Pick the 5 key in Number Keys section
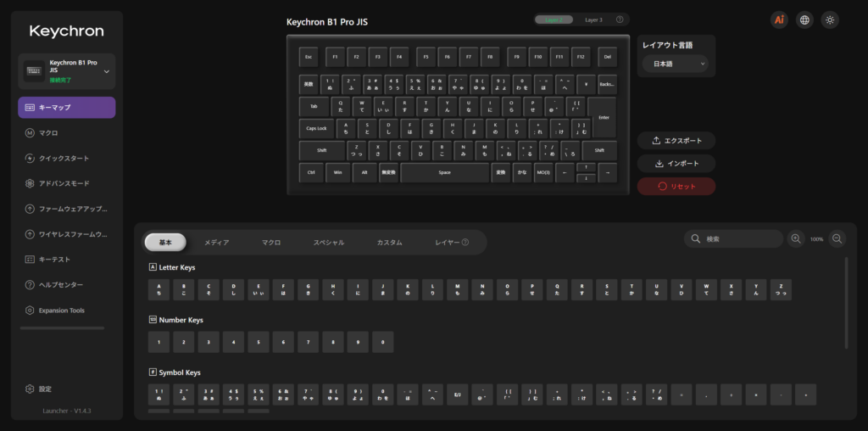 [259, 343]
